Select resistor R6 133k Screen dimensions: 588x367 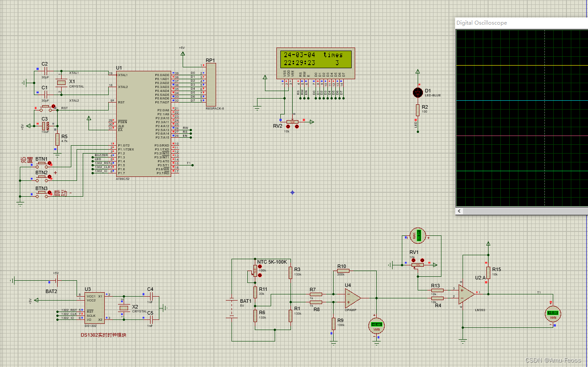(x=255, y=316)
